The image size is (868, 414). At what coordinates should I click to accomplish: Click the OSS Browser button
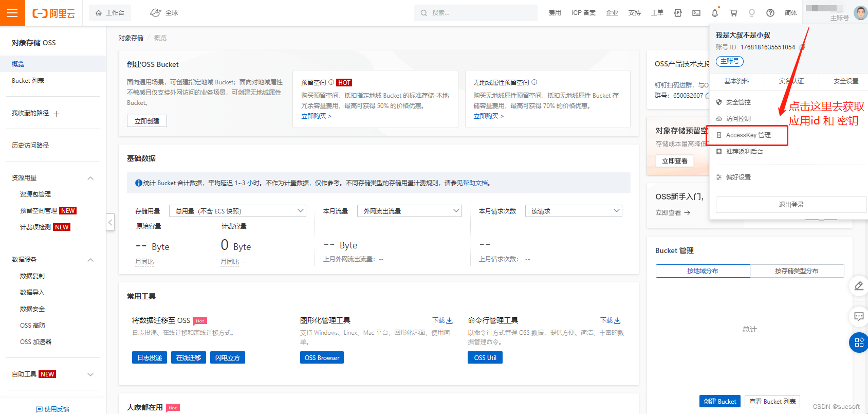pos(322,358)
